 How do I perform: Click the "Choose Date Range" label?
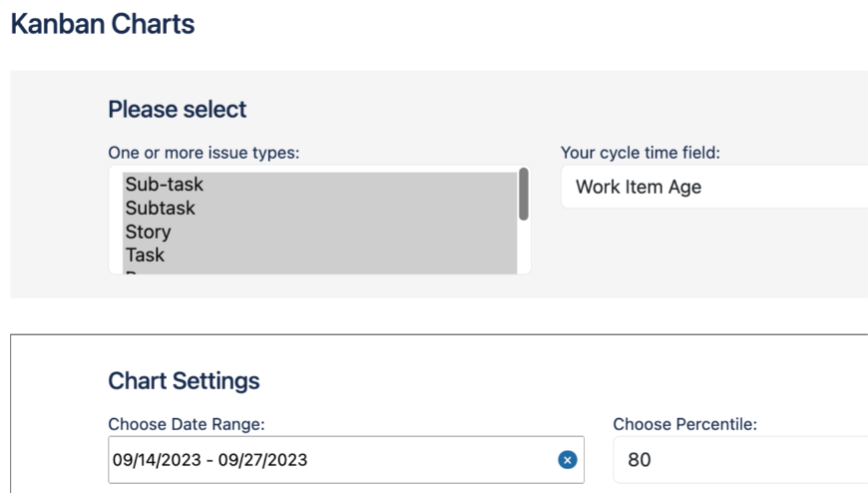tap(187, 424)
